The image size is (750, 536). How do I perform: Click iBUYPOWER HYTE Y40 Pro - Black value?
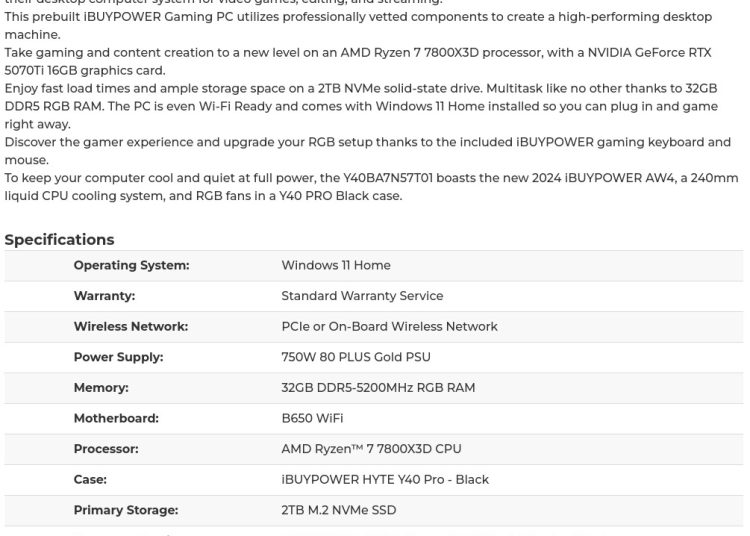385,480
